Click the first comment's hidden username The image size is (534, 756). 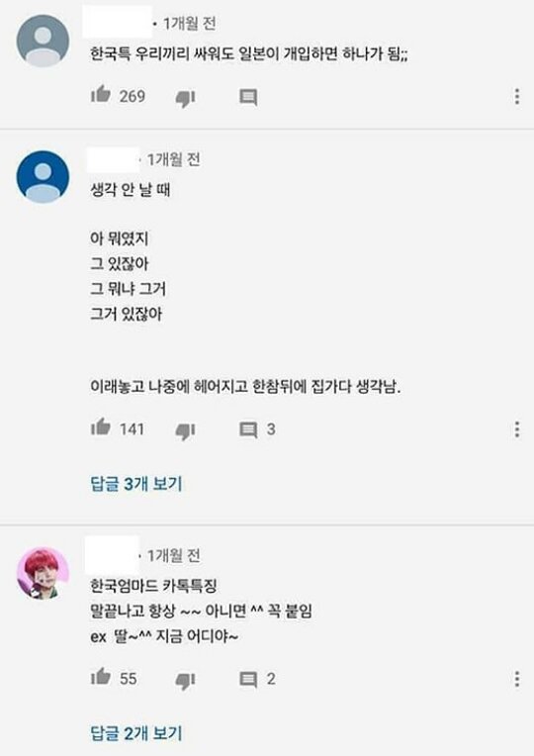117,22
